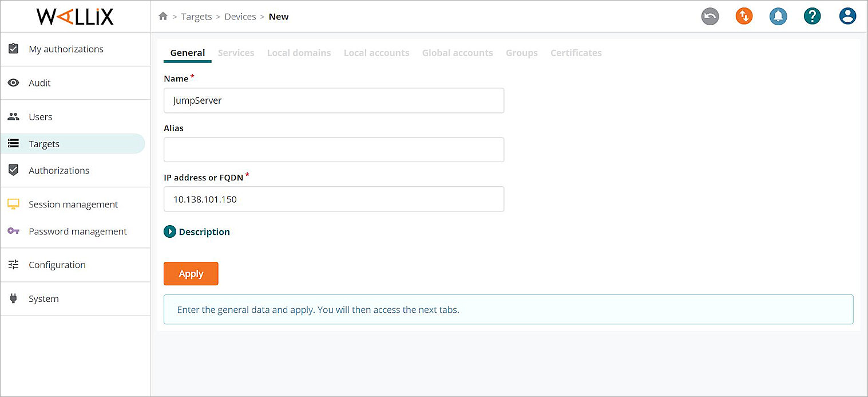Viewport: 868px width, 397px height.
Task: Switch to the Services tab
Action: point(236,53)
